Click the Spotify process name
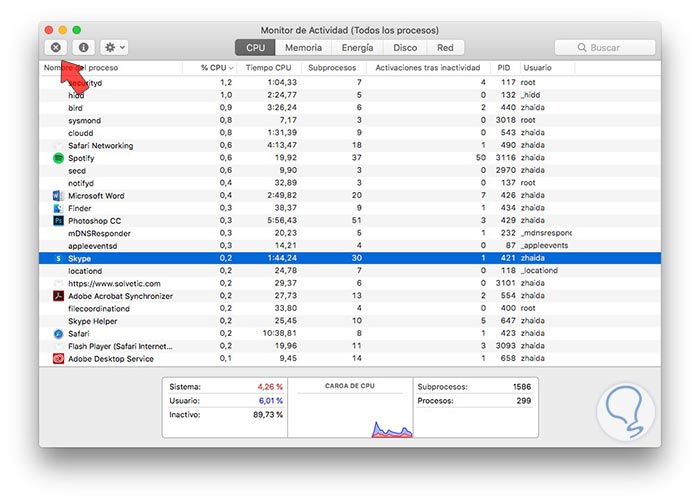 81,158
